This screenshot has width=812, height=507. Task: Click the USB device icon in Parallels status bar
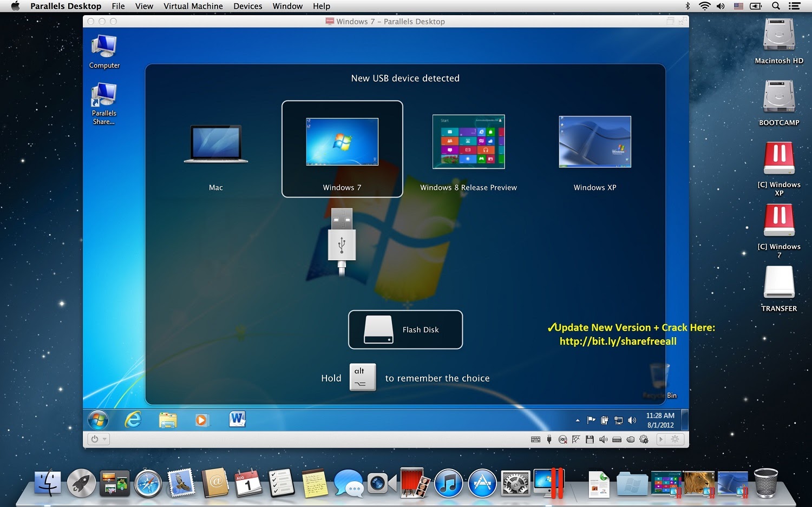click(x=549, y=439)
